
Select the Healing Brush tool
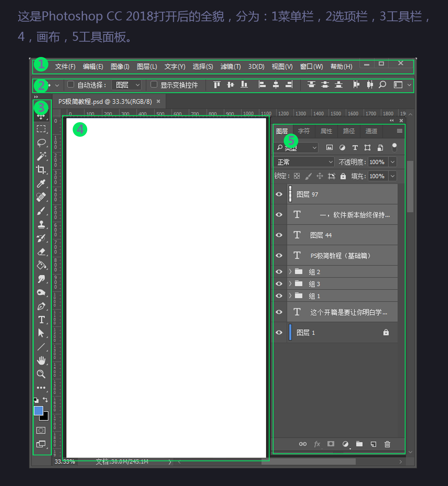click(x=41, y=197)
